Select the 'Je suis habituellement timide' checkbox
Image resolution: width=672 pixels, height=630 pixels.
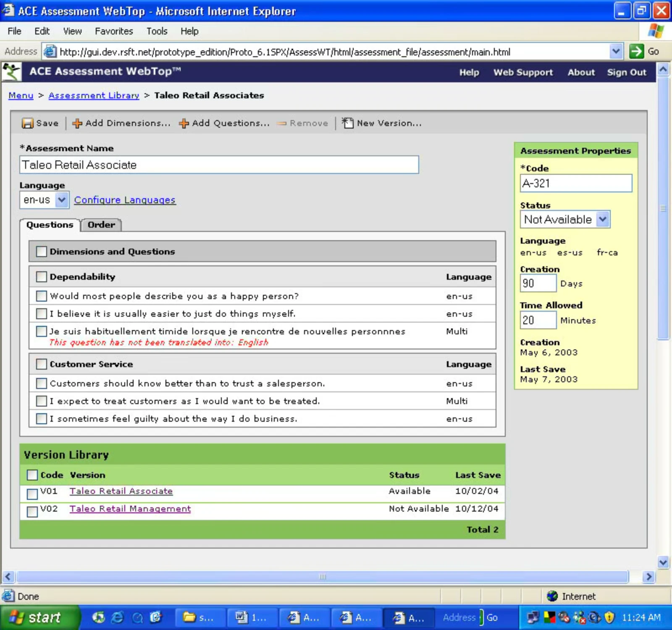click(x=41, y=331)
